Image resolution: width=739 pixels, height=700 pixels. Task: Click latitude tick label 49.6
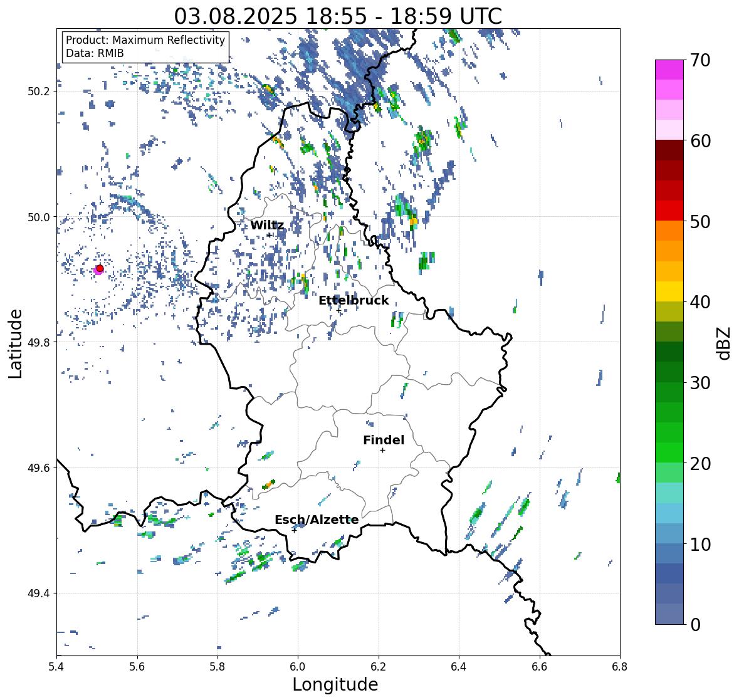[x=39, y=468]
